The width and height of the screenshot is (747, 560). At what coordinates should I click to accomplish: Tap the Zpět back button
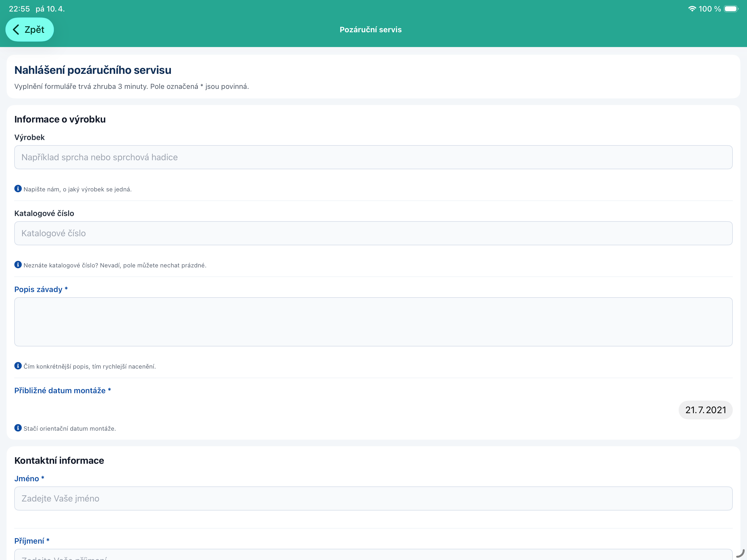pos(30,30)
